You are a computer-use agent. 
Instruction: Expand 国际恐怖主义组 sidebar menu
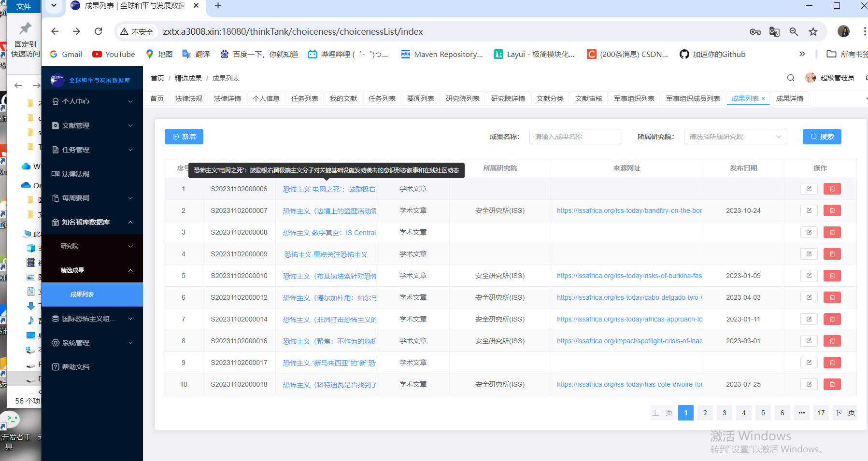click(92, 319)
